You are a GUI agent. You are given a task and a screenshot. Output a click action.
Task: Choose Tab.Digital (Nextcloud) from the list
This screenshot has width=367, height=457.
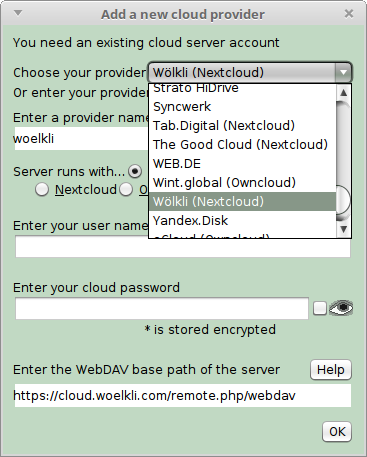242,126
